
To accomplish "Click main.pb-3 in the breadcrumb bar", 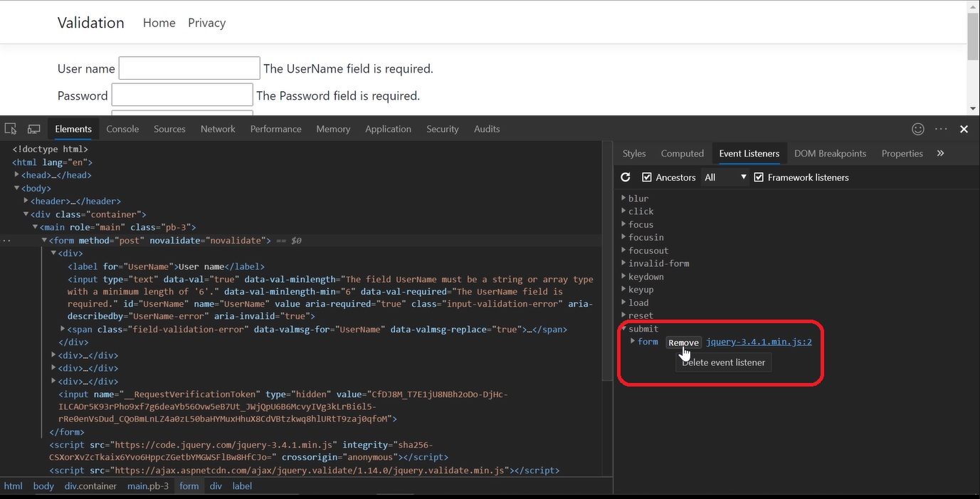I will pos(148,486).
